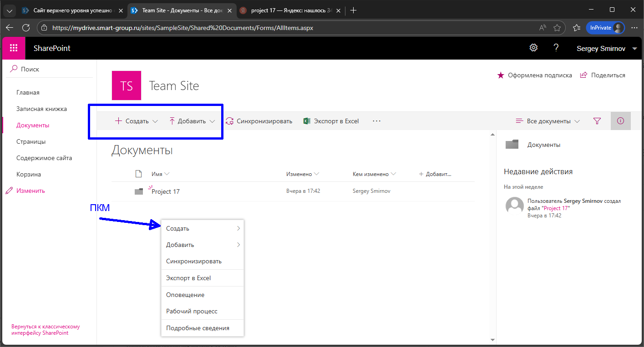Click the help question mark icon

tap(556, 48)
